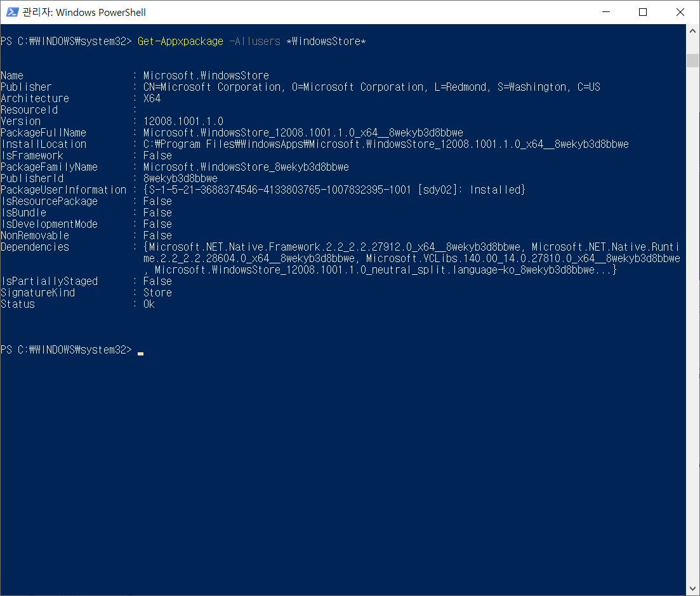Click the Dependencies line containing VCLibs.140.00
700x596 pixels.
[x=412, y=258]
